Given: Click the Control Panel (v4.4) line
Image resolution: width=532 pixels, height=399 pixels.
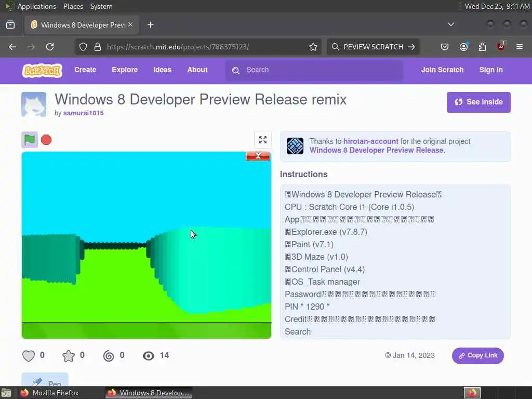Looking at the screenshot, I should pos(325,270).
